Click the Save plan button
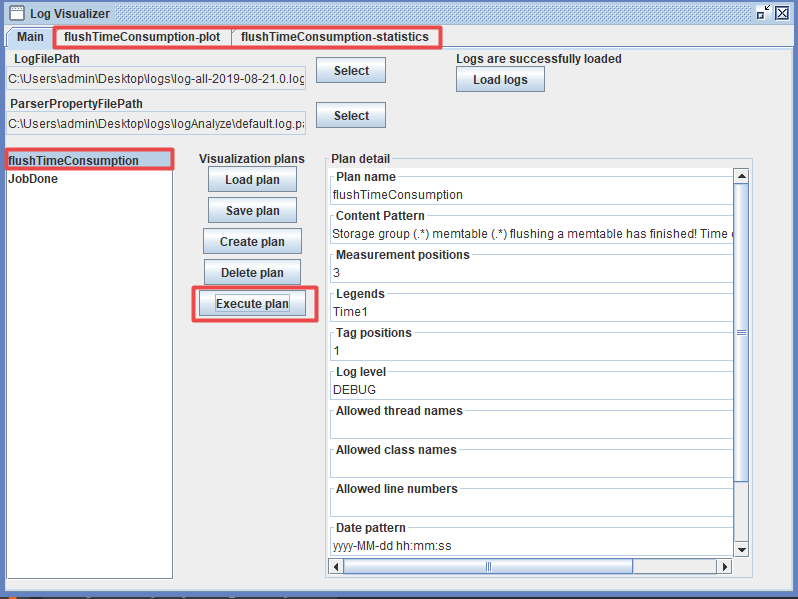The height and width of the screenshot is (599, 798). pyautogui.click(x=252, y=211)
